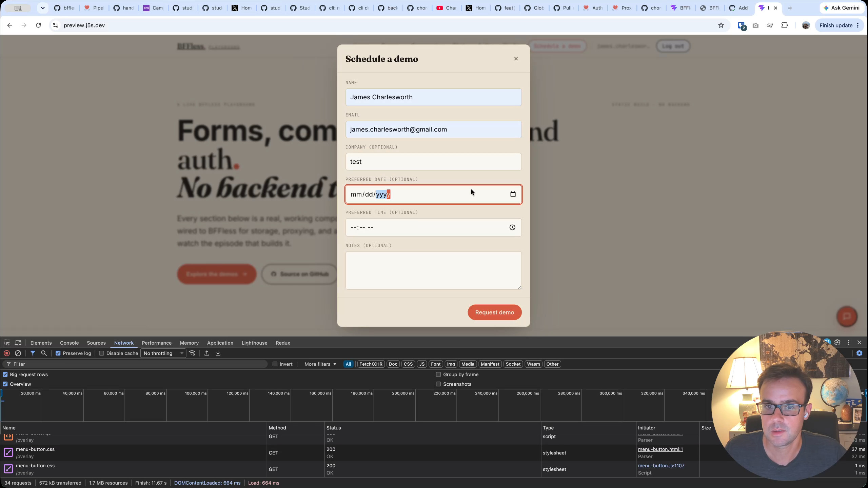Open the No throttling dropdown
This screenshot has height=488, width=868.
pos(163,353)
